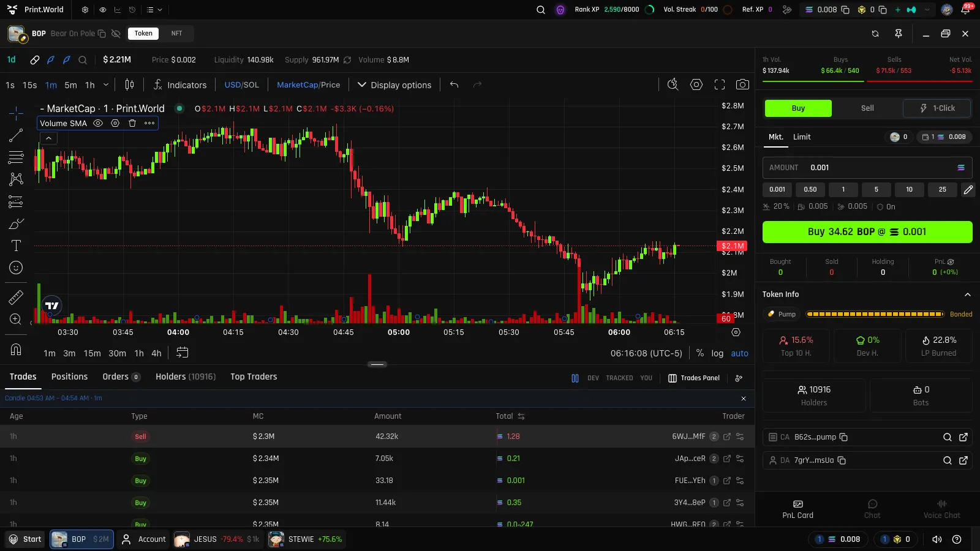Copy the BOP token name
This screenshot has height=551, width=980.
[x=102, y=34]
